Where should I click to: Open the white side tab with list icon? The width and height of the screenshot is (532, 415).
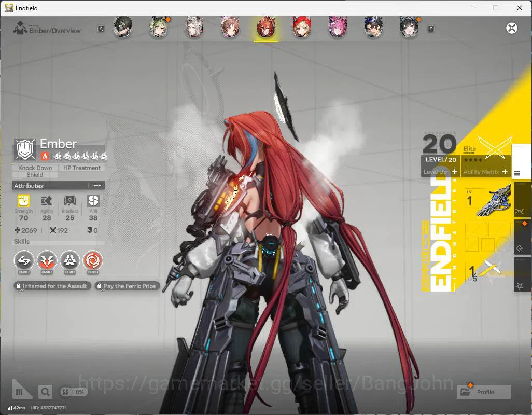[521, 162]
